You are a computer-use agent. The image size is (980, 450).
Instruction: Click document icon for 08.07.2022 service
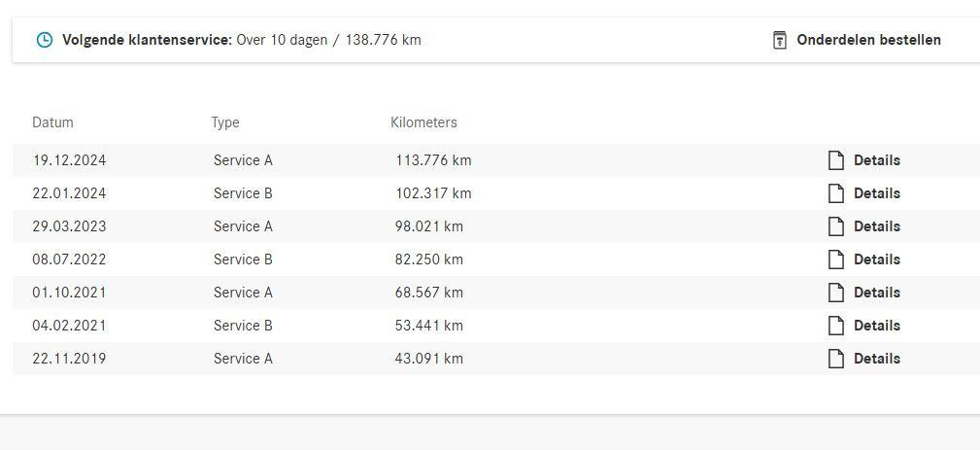tap(835, 260)
